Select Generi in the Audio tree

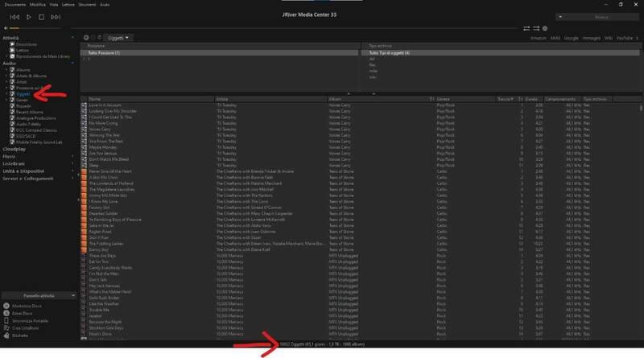[23, 101]
